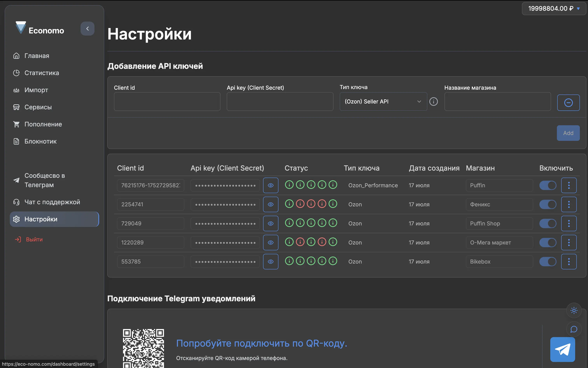Focus the Client id input in the add form
Image resolution: width=588 pixels, height=368 pixels.
[x=167, y=102]
